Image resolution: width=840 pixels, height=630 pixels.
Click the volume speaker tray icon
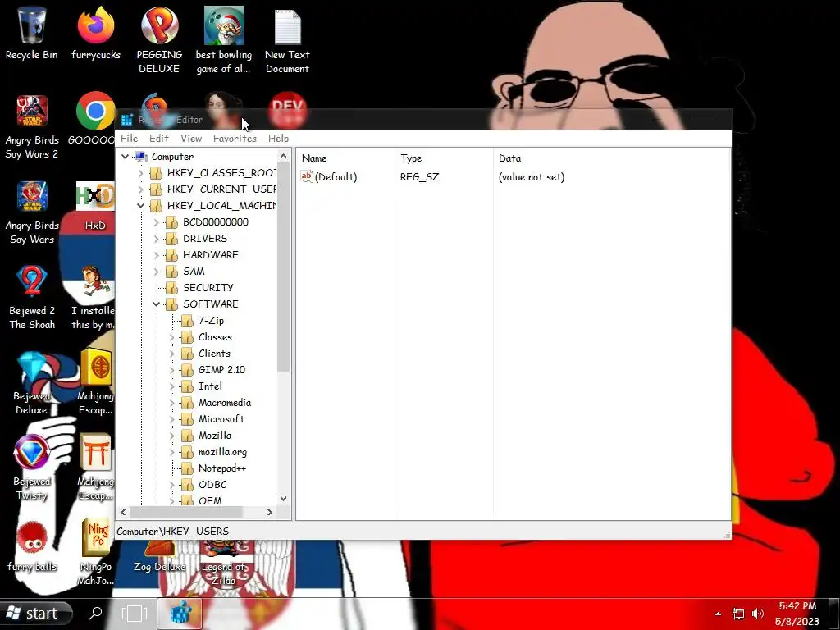(x=757, y=614)
